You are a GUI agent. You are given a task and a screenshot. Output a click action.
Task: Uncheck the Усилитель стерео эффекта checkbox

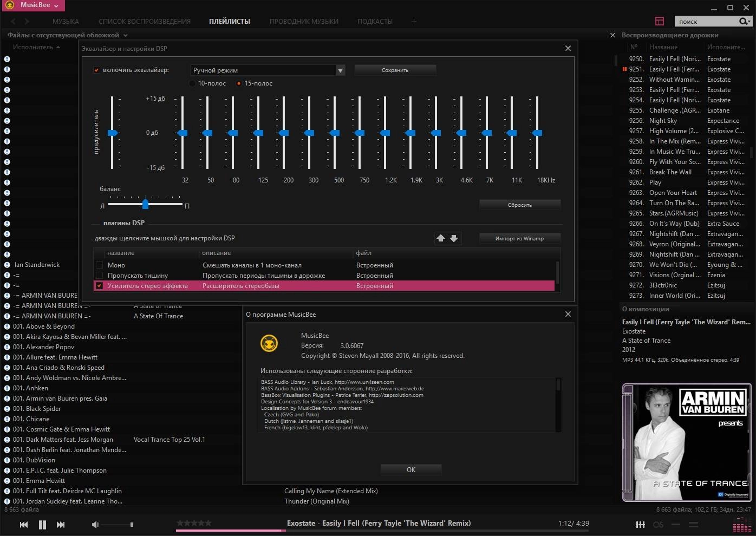(x=99, y=286)
